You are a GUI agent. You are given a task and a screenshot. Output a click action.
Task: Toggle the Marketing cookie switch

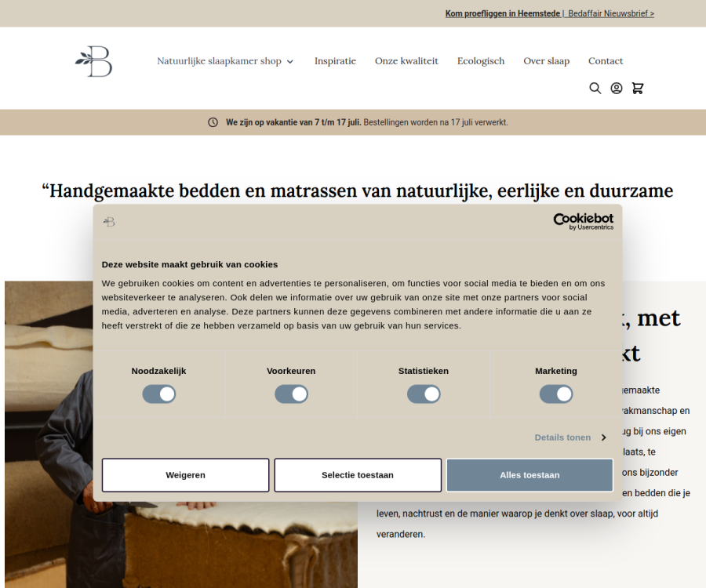click(556, 394)
